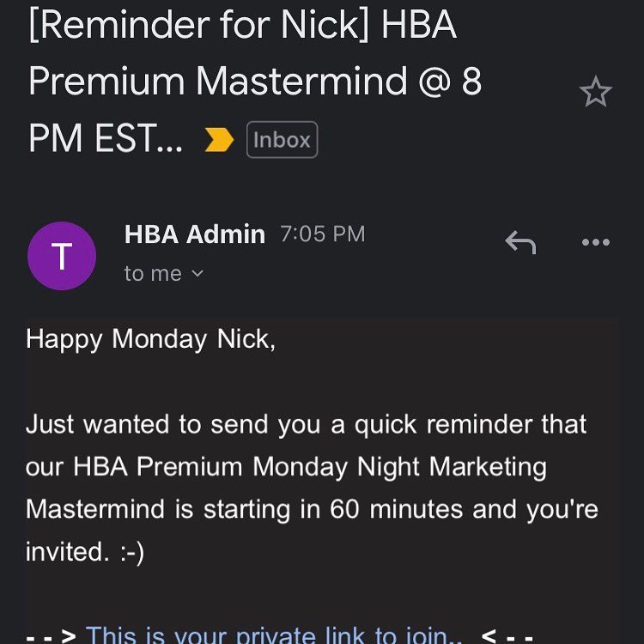Star this HBA Premium Mastermind email
The image size is (644, 644).
pos(595,92)
